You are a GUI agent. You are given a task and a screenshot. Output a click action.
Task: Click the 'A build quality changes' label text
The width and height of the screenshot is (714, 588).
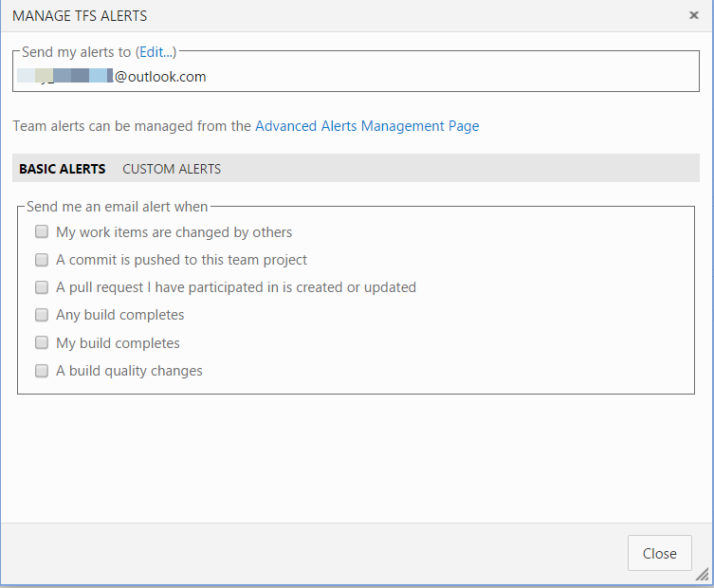click(x=129, y=371)
